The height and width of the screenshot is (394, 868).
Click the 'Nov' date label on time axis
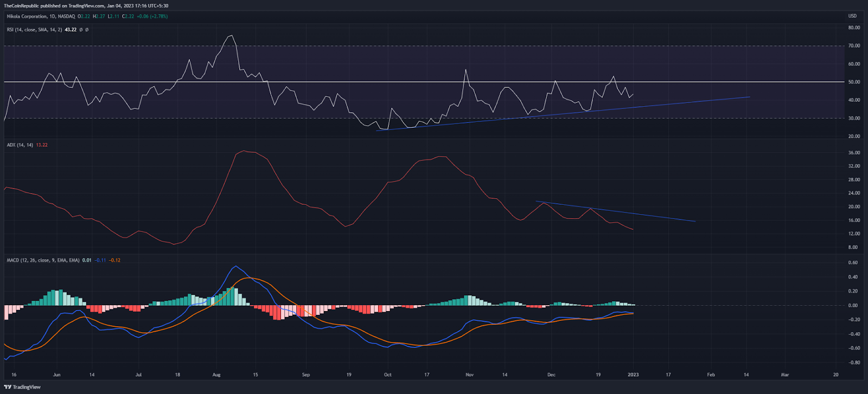click(x=470, y=375)
